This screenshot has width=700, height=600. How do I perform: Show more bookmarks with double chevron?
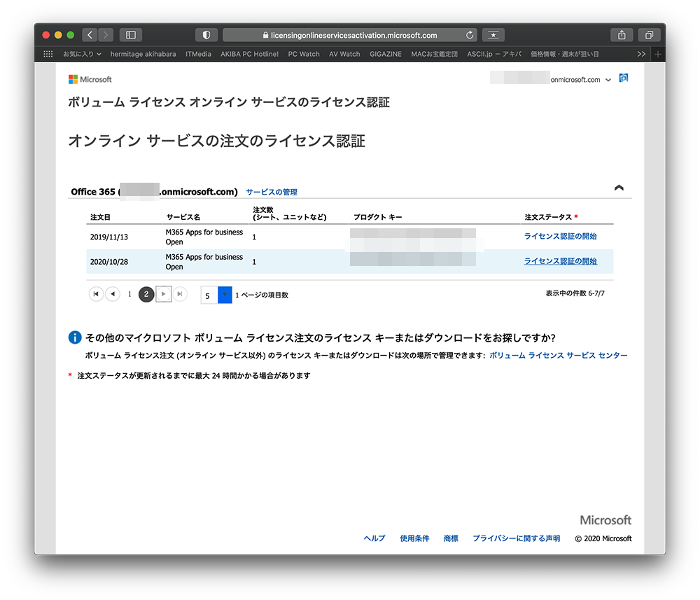pos(641,54)
